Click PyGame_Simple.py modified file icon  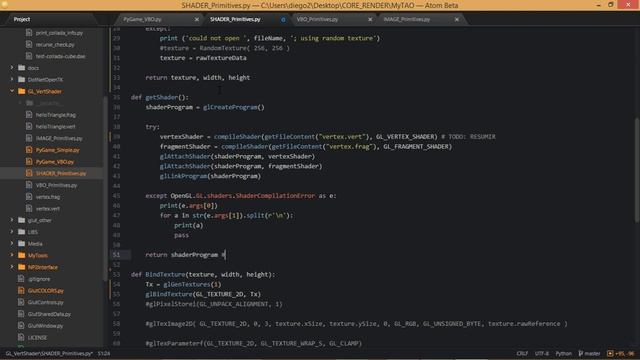pos(29,150)
